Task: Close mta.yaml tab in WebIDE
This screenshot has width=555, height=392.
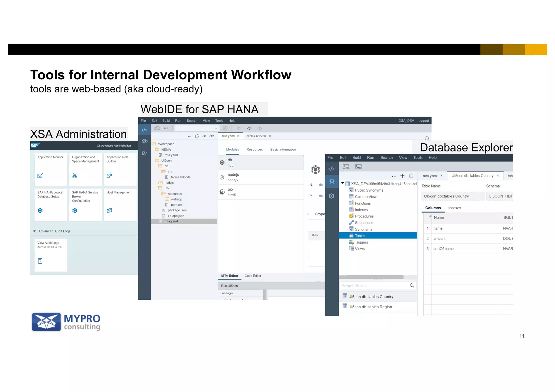Action: [x=238, y=136]
